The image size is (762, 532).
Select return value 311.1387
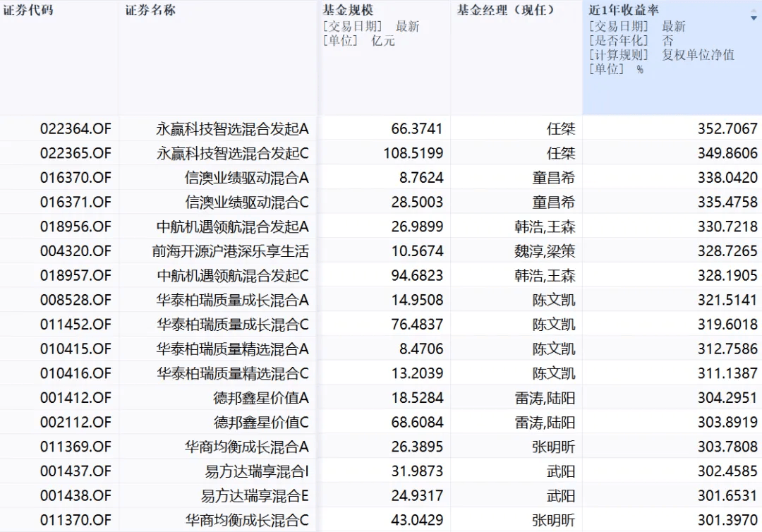pos(727,373)
